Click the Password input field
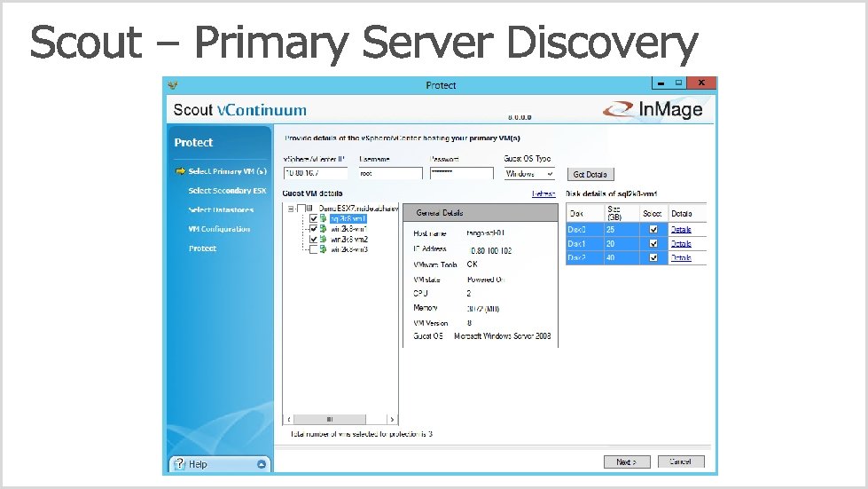Image resolution: width=868 pixels, height=489 pixels. (x=461, y=173)
